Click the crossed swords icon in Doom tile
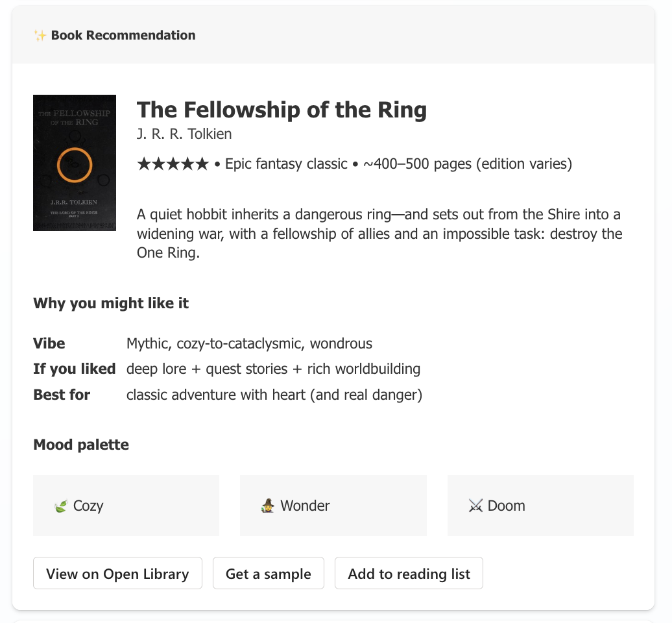Screen dimensions: 672x623 pos(475,506)
